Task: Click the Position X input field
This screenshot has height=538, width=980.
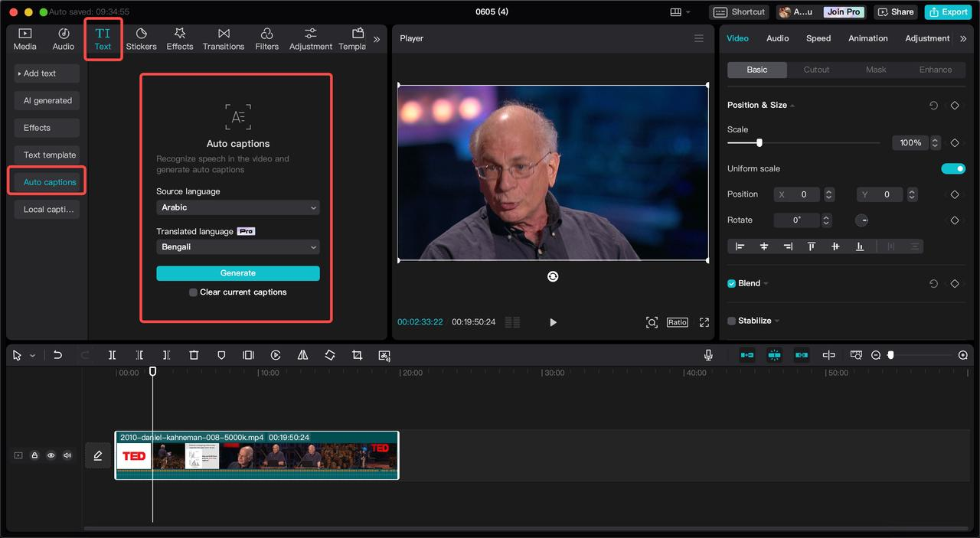Action: click(796, 194)
